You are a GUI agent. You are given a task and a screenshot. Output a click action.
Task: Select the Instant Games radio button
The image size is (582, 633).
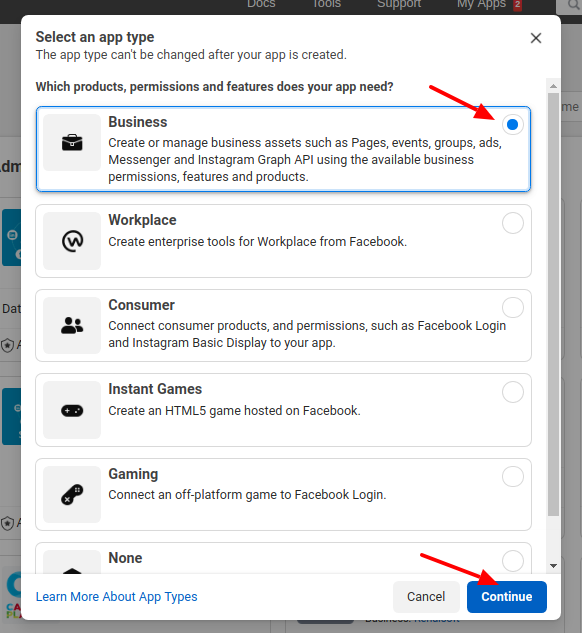(x=513, y=392)
